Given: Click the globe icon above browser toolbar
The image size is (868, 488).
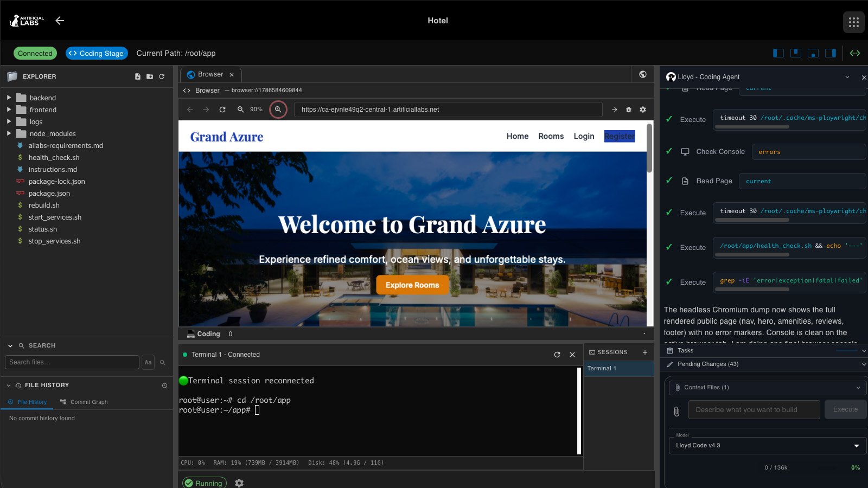Looking at the screenshot, I should pyautogui.click(x=643, y=74).
